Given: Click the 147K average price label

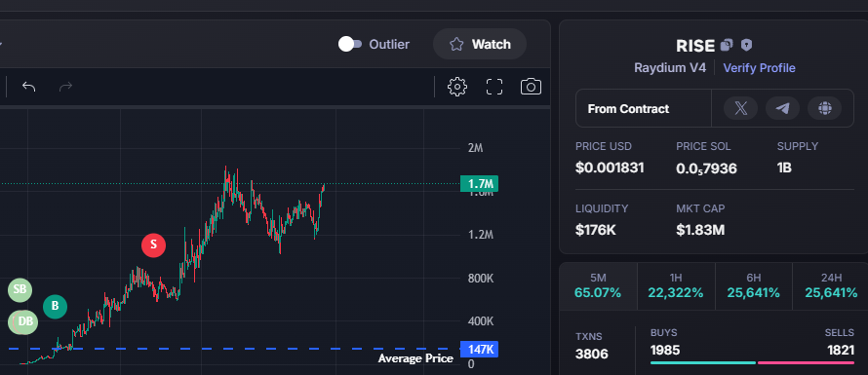Looking at the screenshot, I should pyautogui.click(x=479, y=350).
